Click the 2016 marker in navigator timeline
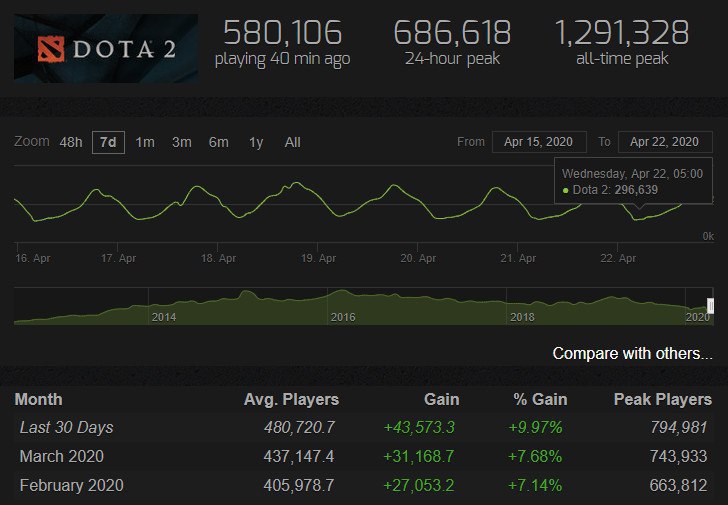The width and height of the screenshot is (728, 505). coord(343,317)
